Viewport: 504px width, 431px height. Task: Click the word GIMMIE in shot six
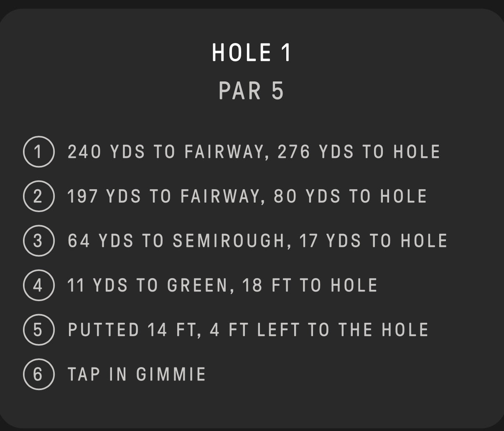pyautogui.click(x=171, y=374)
